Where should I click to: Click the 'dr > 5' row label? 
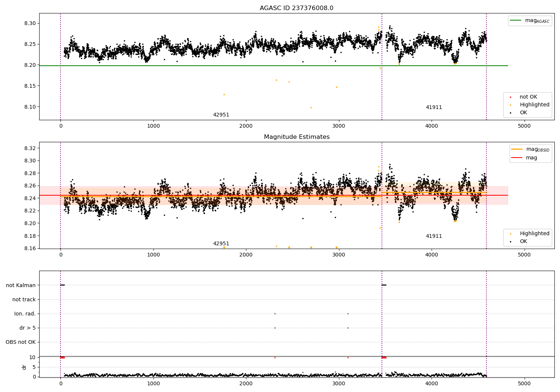(x=28, y=328)
